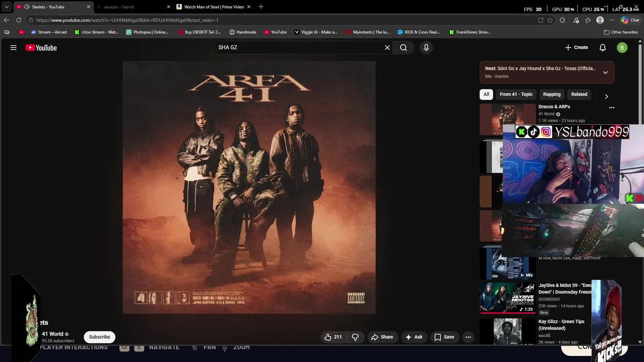The height and width of the screenshot is (362, 644).
Task: Select the All filter chip
Action: tap(486, 94)
